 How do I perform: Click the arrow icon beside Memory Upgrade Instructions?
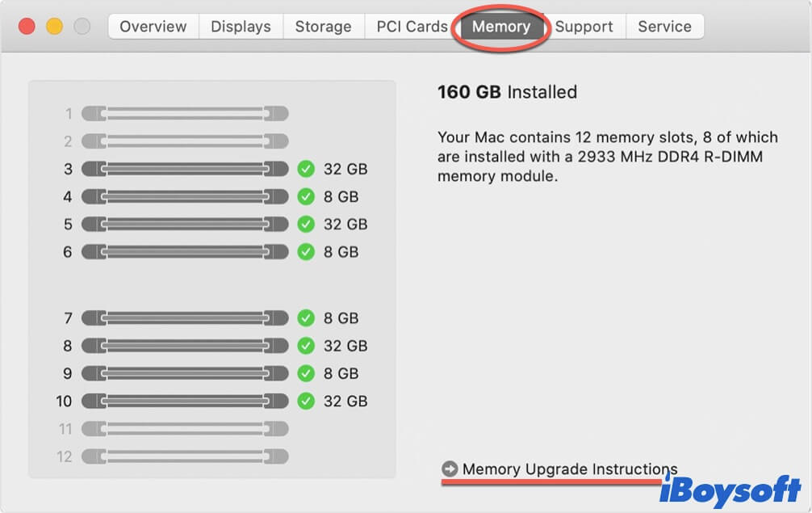[x=450, y=469]
